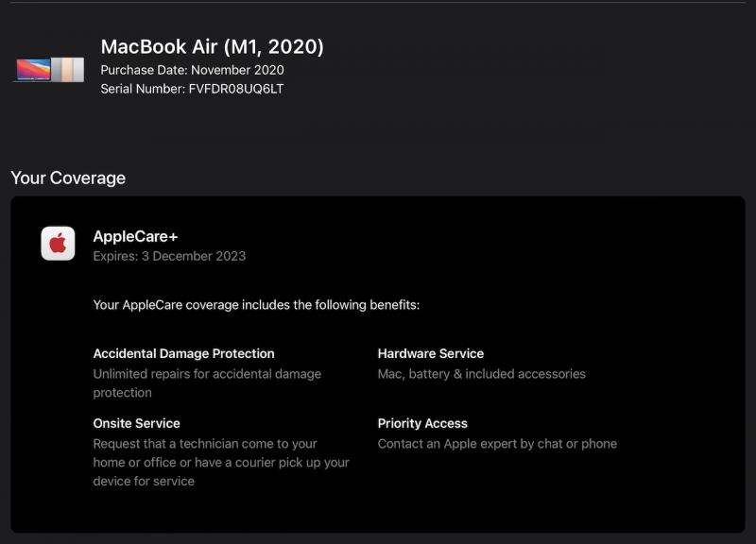Image resolution: width=756 pixels, height=544 pixels.
Task: Click the unlimited repairs for accidental damage description
Action: point(207,383)
